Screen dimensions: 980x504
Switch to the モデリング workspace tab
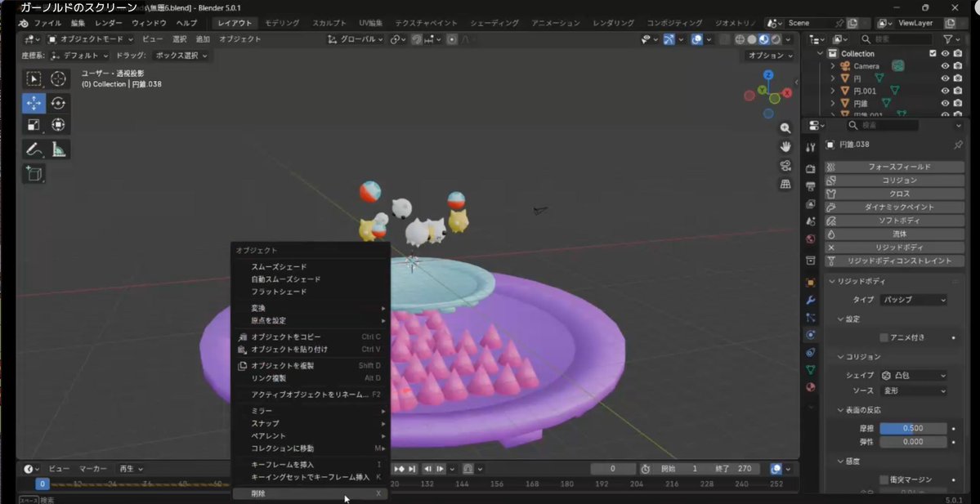[x=282, y=23]
